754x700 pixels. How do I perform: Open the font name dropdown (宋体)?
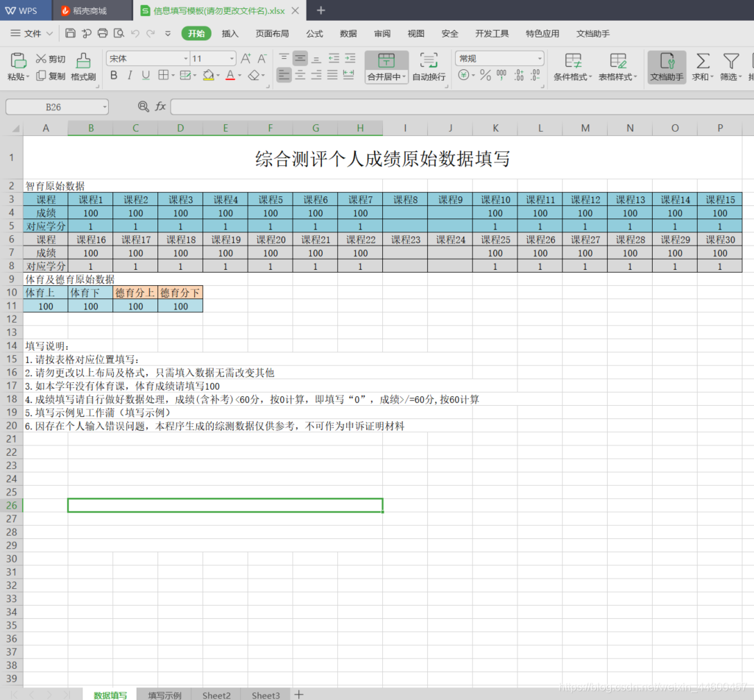point(186,59)
